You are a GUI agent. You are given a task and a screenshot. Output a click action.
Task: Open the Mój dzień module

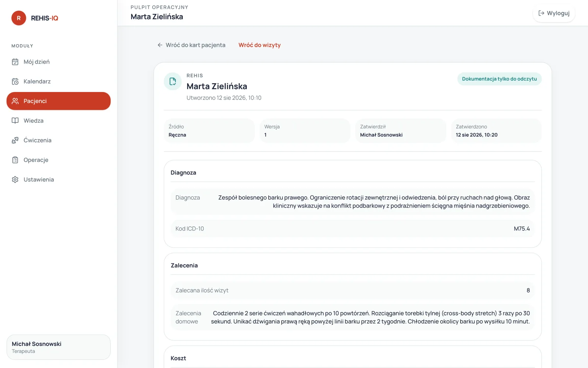click(x=58, y=62)
